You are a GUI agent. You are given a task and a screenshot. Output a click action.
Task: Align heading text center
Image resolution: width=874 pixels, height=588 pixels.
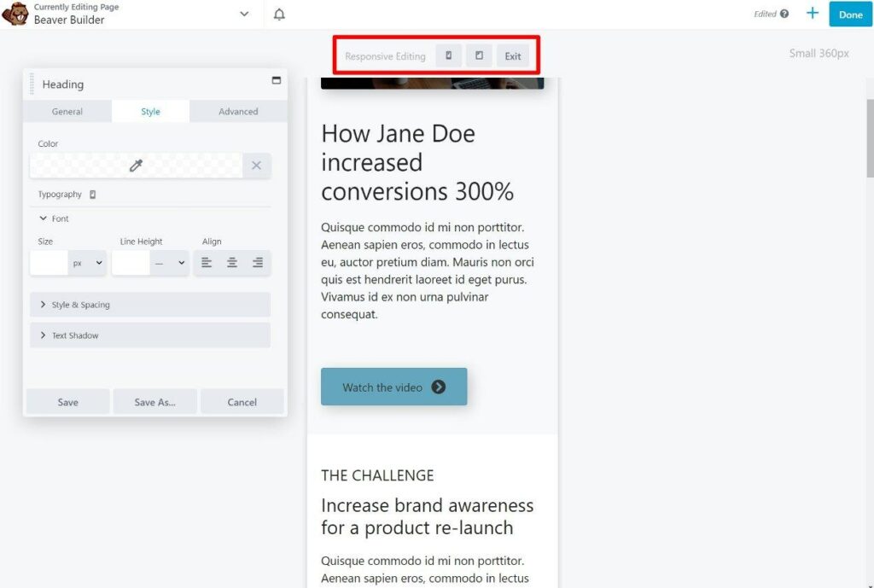point(232,263)
